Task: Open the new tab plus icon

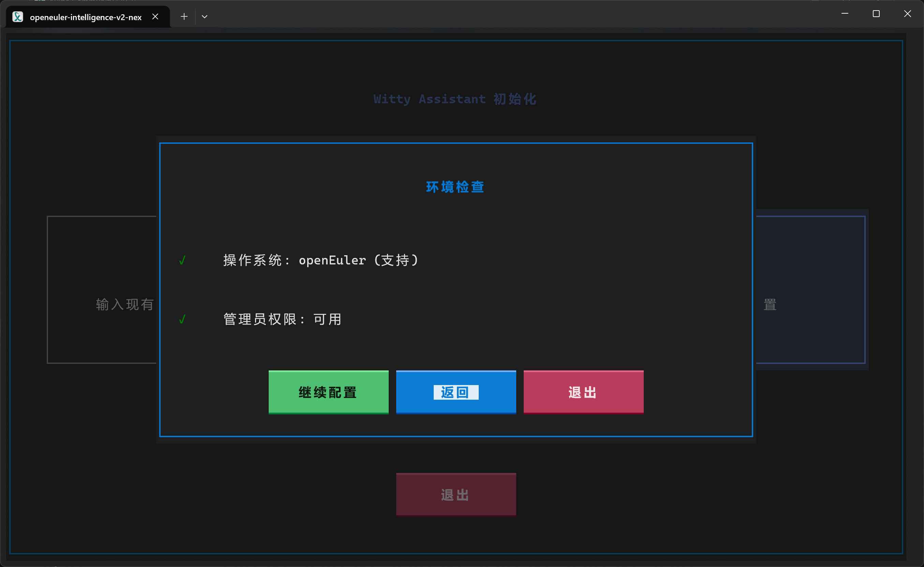Action: point(184,16)
